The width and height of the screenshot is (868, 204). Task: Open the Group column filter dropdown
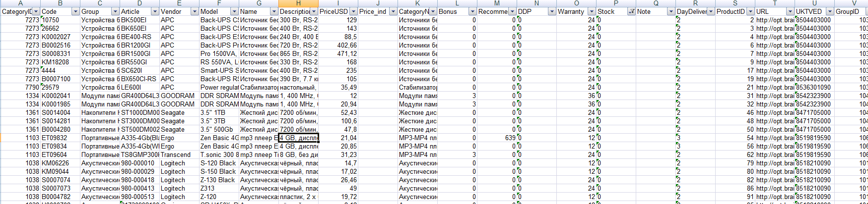pos(115,11)
